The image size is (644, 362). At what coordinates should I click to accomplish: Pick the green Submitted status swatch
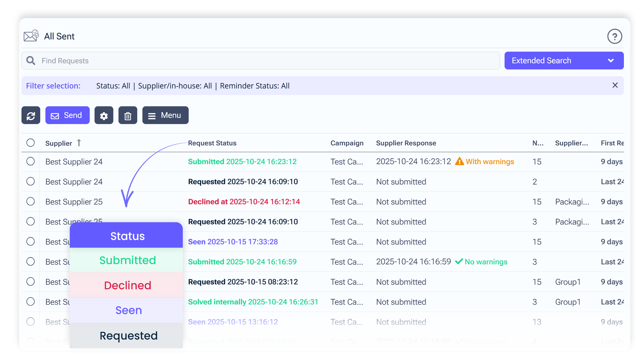(127, 260)
